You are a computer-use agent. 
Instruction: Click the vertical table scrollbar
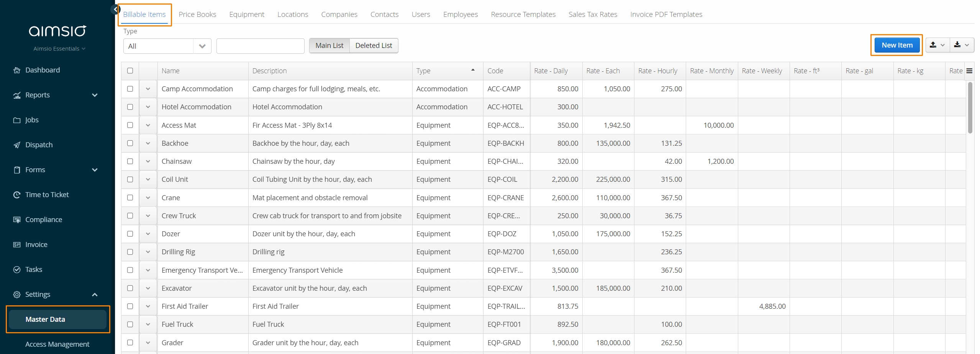[x=970, y=108]
